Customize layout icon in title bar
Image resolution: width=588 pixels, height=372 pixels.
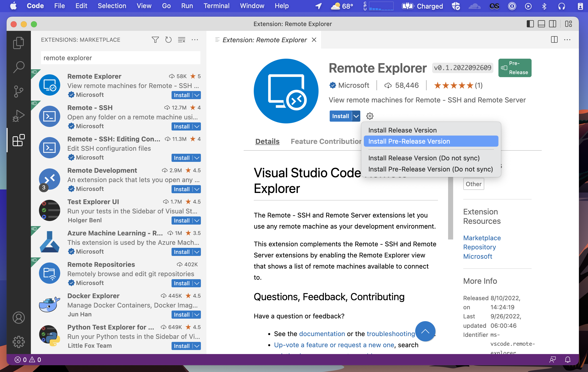[569, 24]
